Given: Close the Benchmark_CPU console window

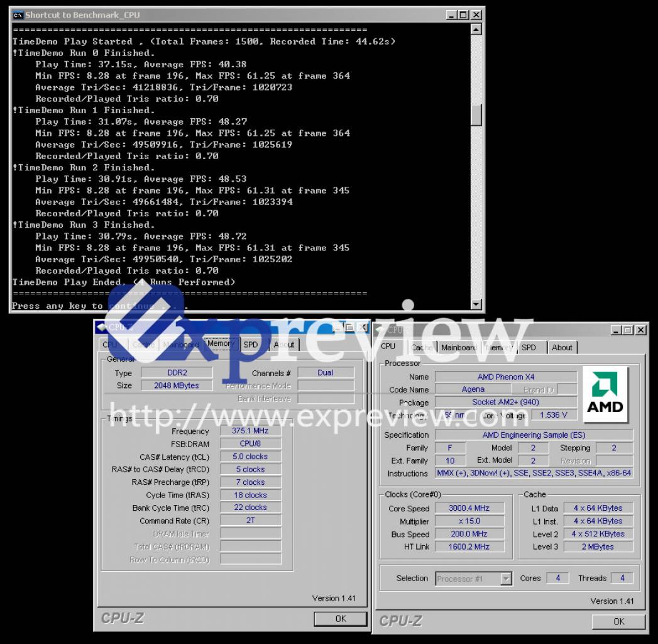Looking at the screenshot, I should tap(476, 15).
